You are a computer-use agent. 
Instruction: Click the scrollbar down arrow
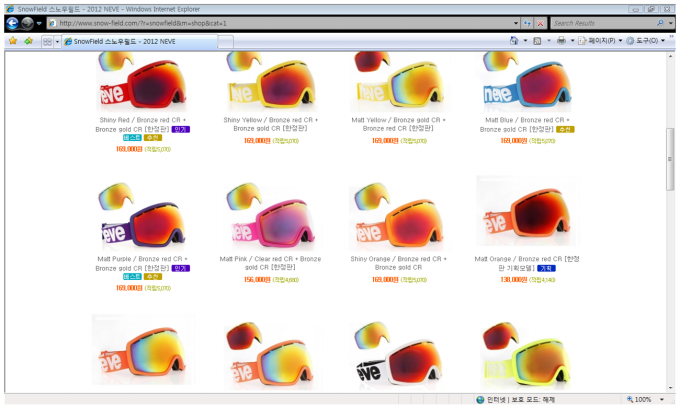click(671, 388)
